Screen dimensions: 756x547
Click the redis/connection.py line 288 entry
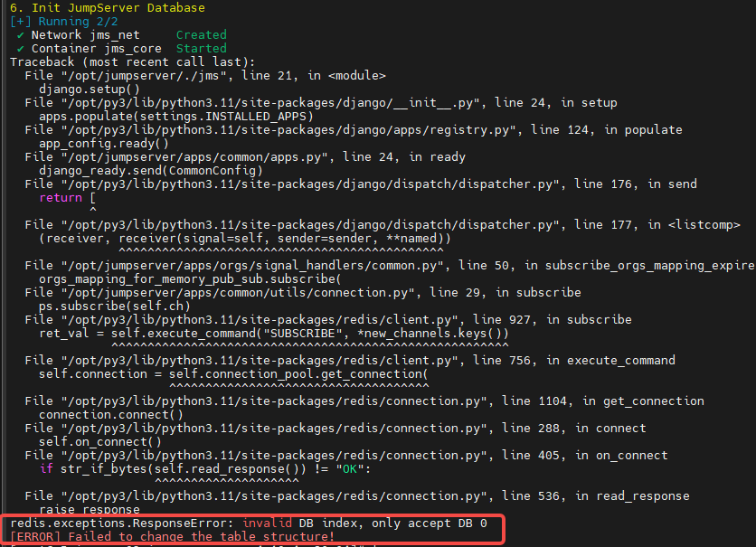click(335, 428)
